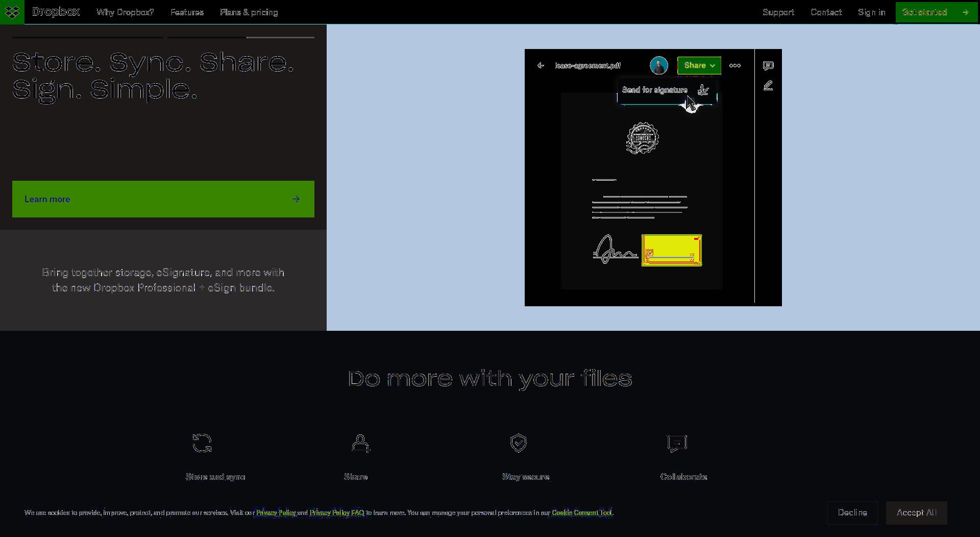
Task: Open the Contact page
Action: (826, 12)
